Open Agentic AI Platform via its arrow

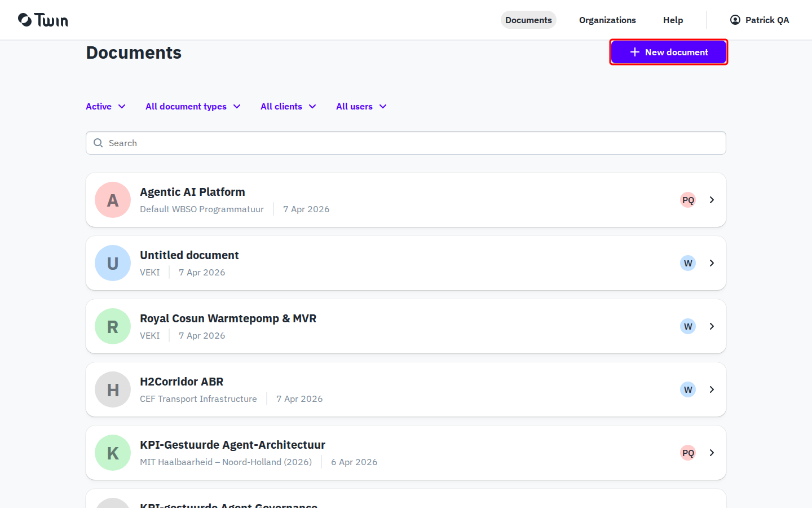712,200
